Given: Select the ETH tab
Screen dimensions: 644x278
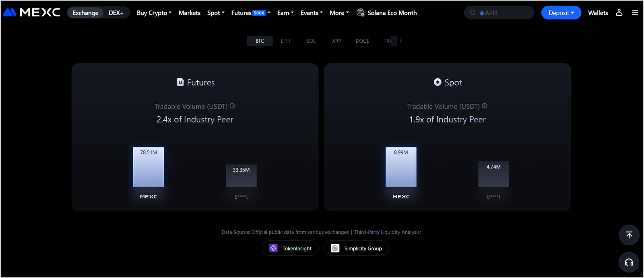Looking at the screenshot, I should pyautogui.click(x=285, y=41).
